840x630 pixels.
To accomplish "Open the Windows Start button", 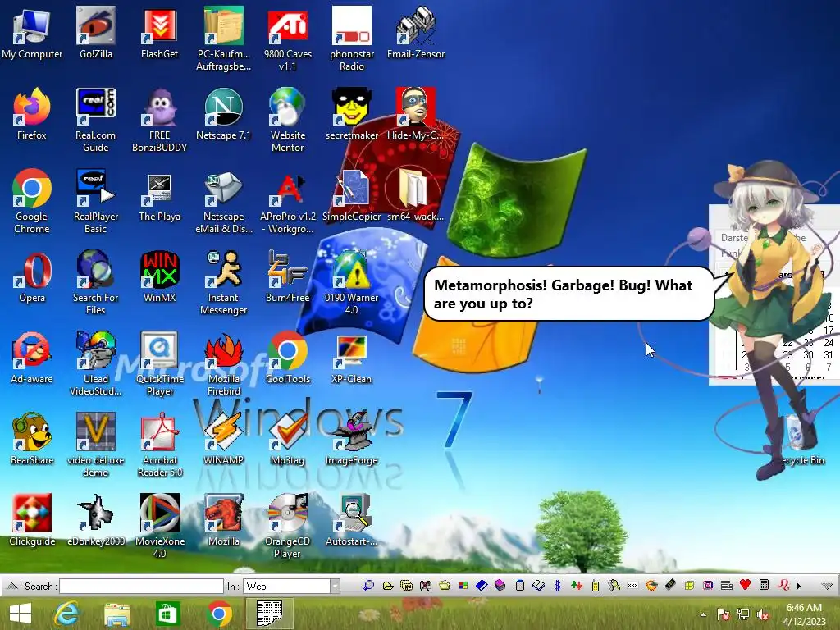I will point(21,614).
